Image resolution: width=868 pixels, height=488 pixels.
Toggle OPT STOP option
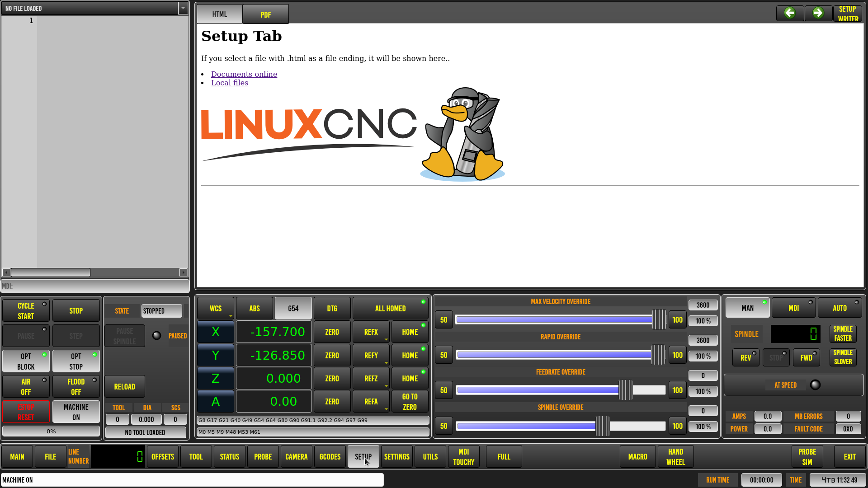tap(76, 361)
